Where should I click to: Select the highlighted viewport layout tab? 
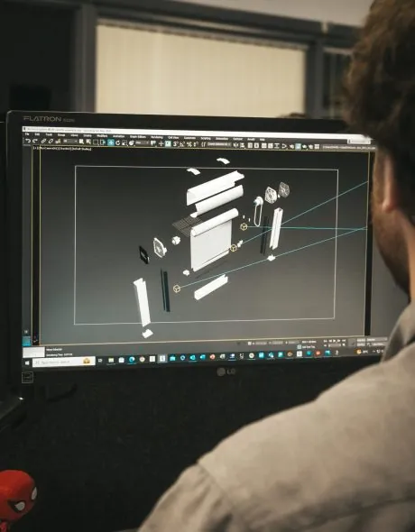[x=26, y=341]
